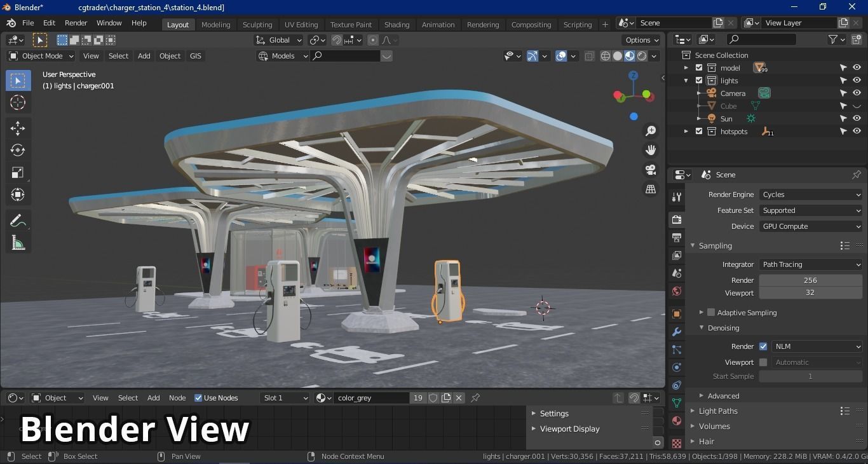Open the File menu
868x464 pixels.
pos(28,23)
